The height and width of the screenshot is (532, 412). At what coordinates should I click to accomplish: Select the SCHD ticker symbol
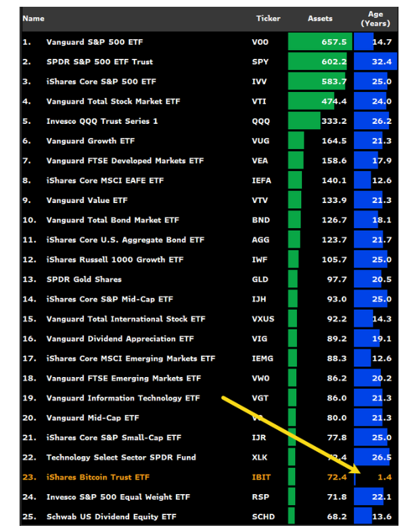[262, 517]
